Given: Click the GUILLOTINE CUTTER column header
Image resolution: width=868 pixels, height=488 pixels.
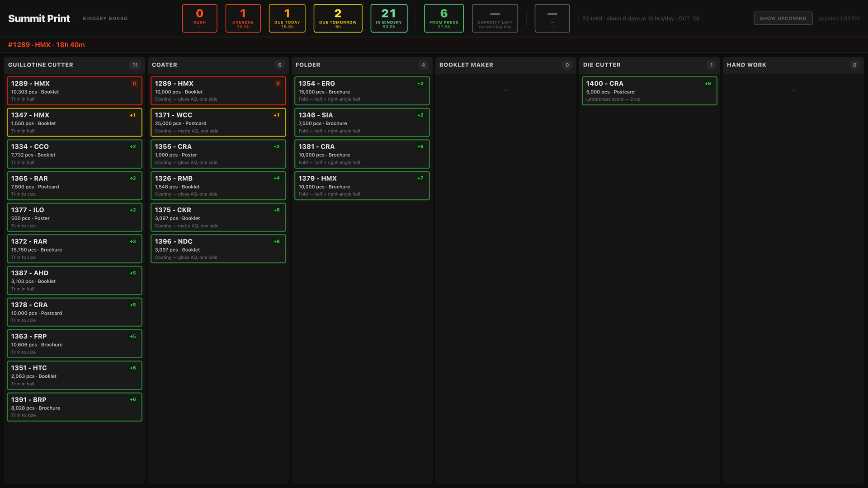Looking at the screenshot, I should click(75, 65).
